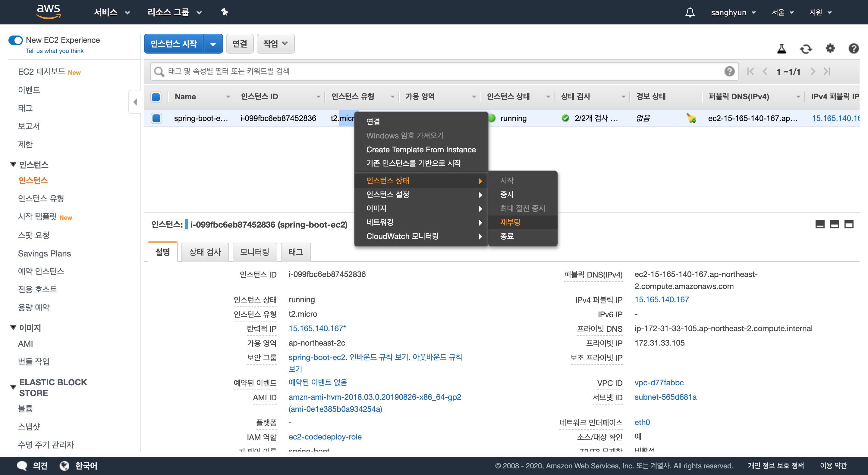Click the experiments flask icon
868x475 pixels.
782,49
